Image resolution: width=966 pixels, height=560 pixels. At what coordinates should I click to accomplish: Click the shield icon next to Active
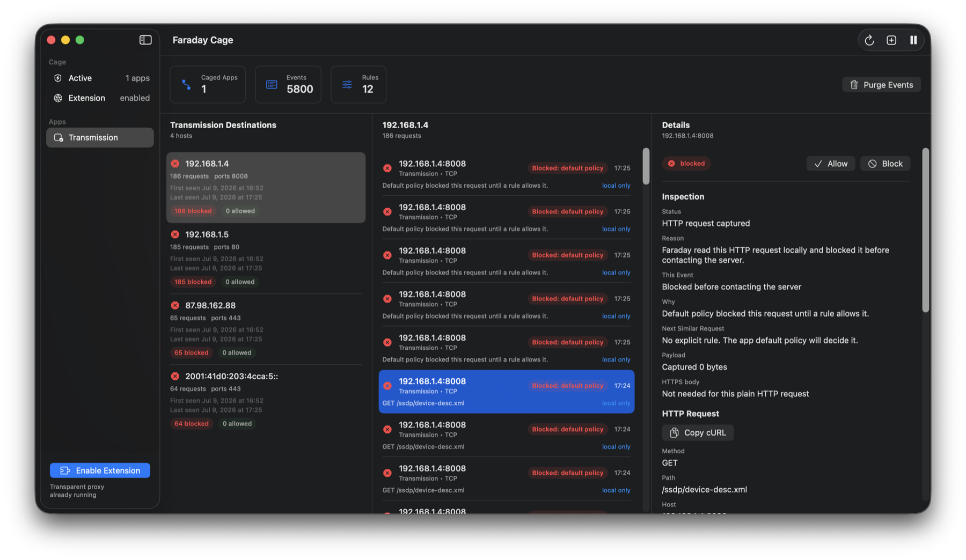tap(58, 78)
